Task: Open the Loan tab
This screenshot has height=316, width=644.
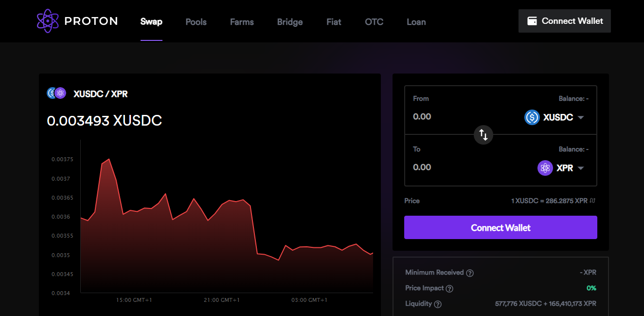Action: point(416,22)
